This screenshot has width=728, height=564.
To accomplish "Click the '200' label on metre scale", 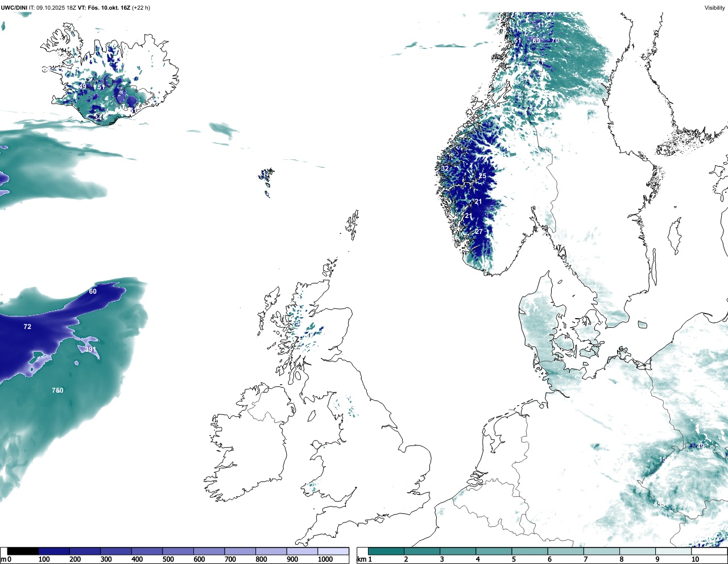I will point(75,559).
